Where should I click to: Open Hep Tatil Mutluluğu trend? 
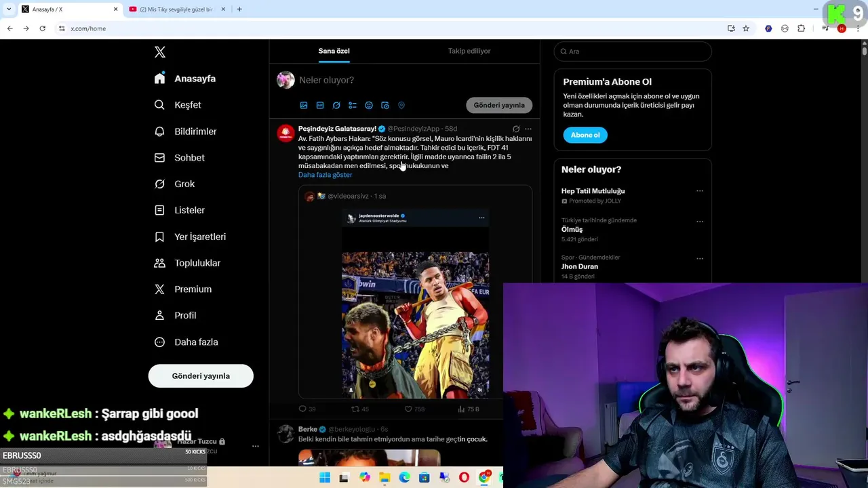coord(593,191)
